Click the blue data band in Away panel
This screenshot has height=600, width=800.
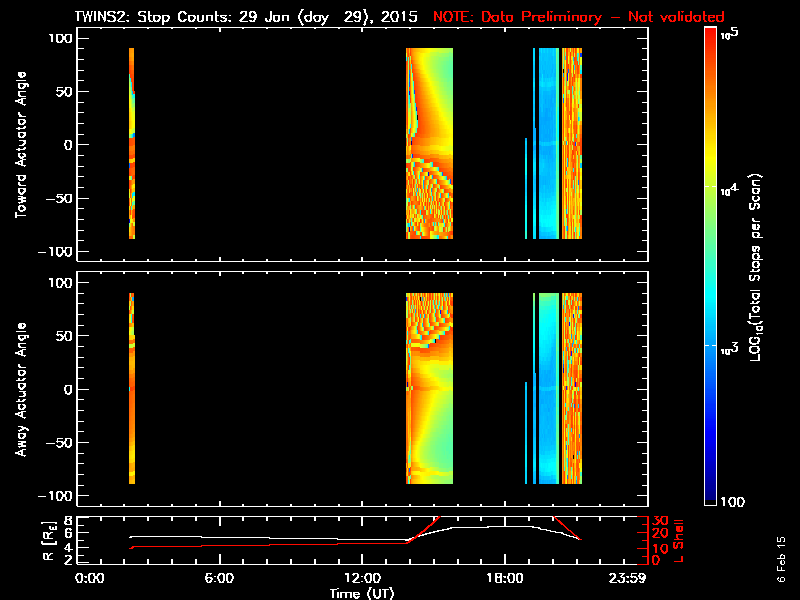pyautogui.click(x=549, y=389)
